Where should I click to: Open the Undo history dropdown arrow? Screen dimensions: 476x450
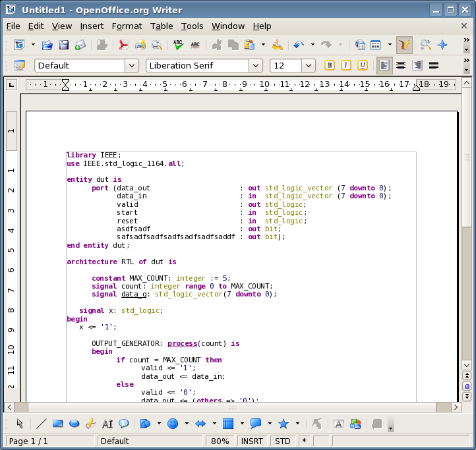coord(312,45)
